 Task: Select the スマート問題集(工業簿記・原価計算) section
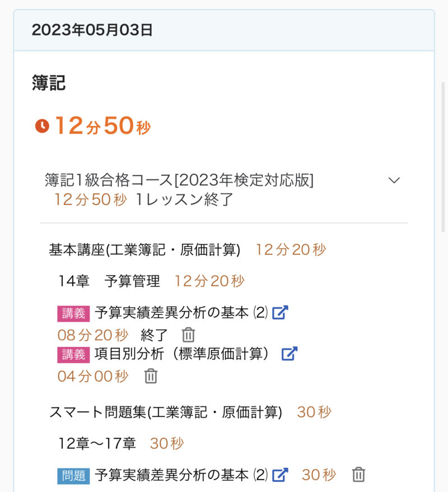(x=165, y=412)
